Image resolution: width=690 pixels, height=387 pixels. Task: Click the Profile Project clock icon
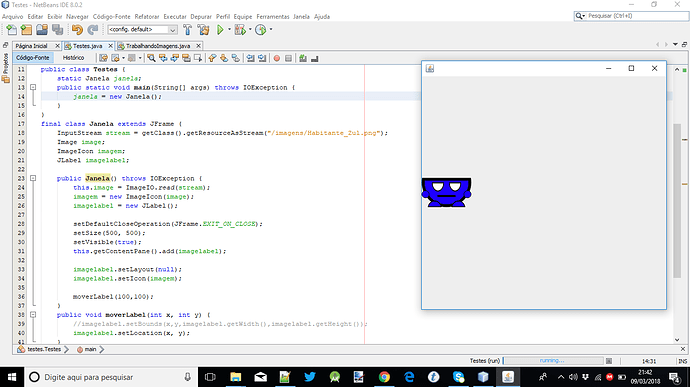pyautogui.click(x=261, y=29)
